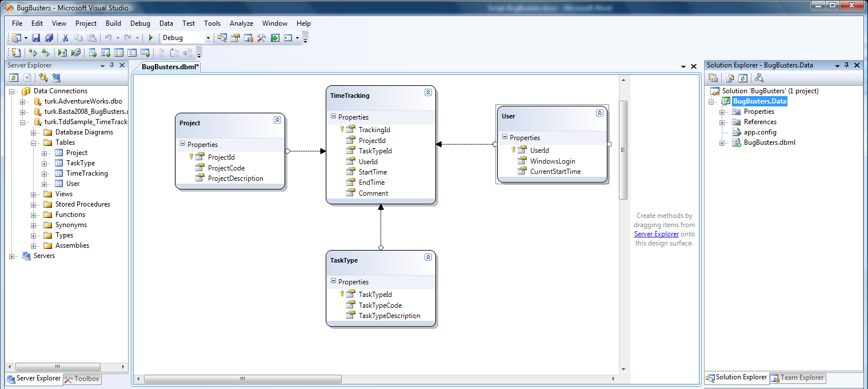
Task: Expand the Servers node in Server Explorer
Action: 12,256
